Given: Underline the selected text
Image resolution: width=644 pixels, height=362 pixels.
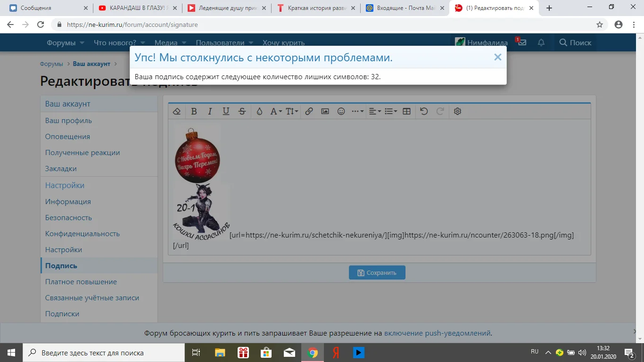Looking at the screenshot, I should tap(226, 111).
